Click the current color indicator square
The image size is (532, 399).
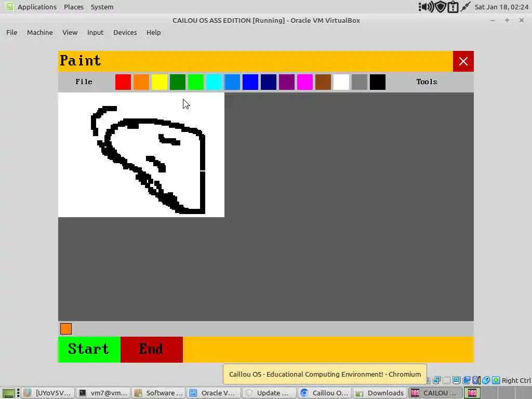tap(66, 329)
